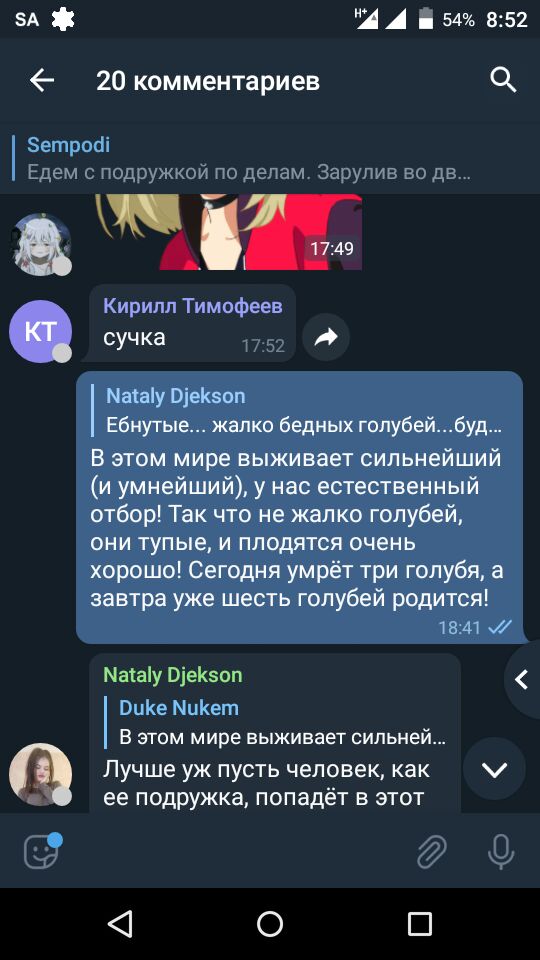Viewport: 540px width, 960px height.
Task: Tap the back arrow in header
Action: [42, 80]
